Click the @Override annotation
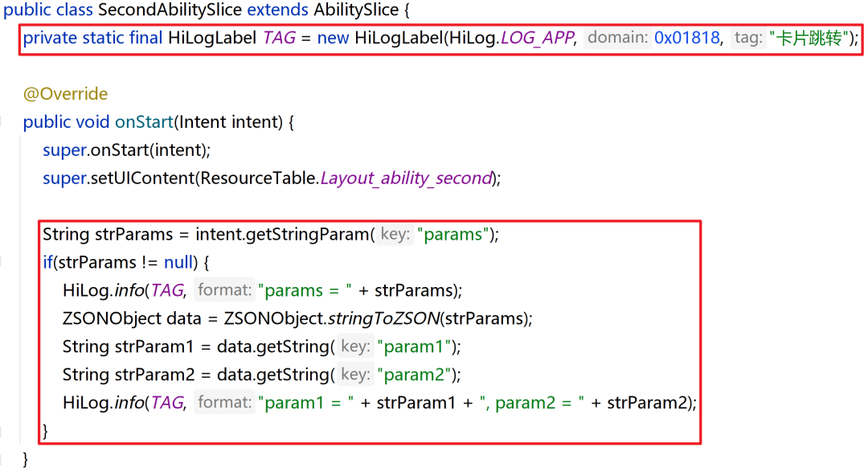Viewport: 868px width, 472px height. coord(65,94)
